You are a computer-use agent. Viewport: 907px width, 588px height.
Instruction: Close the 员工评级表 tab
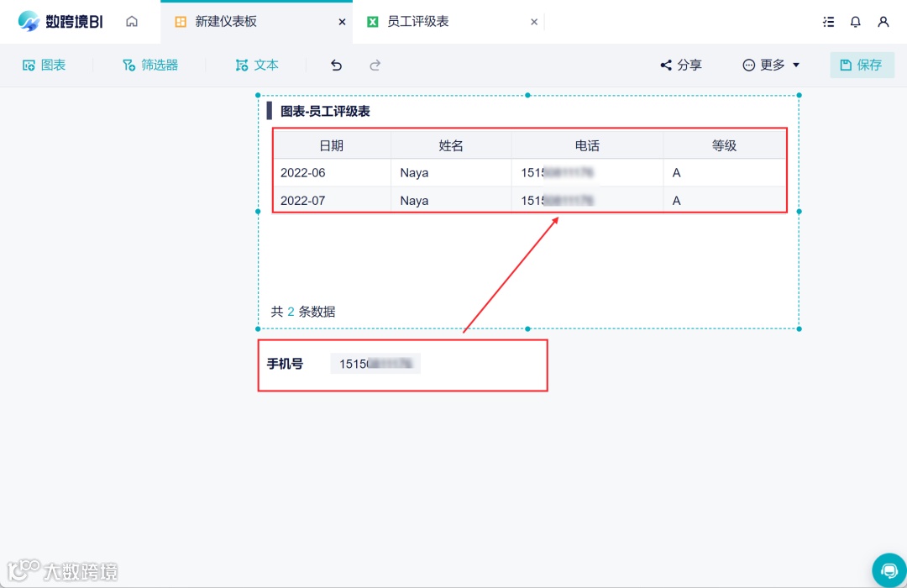pos(534,22)
